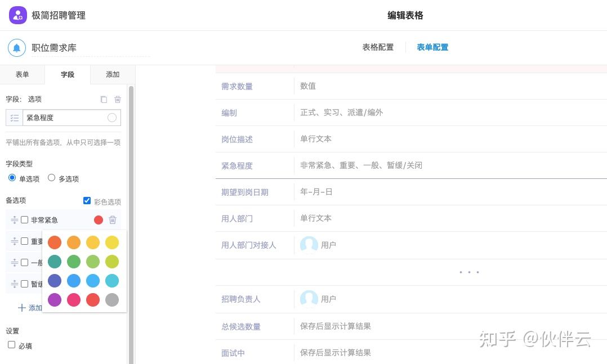Open the red color dot of 非常紧急

[99, 220]
